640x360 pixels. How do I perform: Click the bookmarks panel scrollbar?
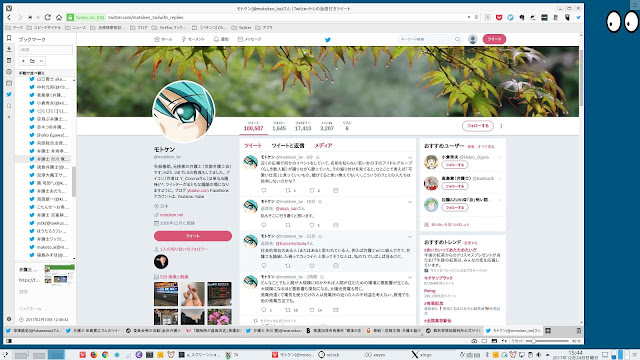coord(74,182)
